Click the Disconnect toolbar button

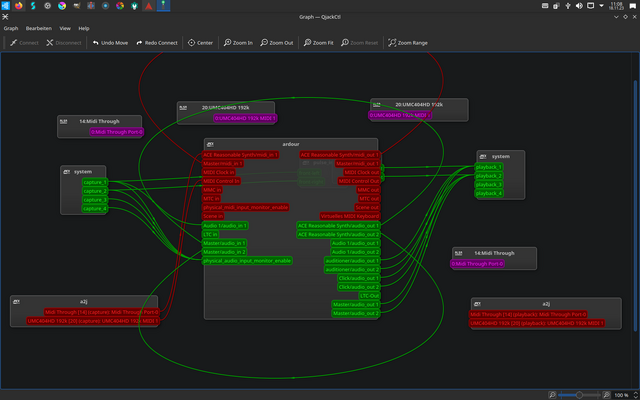(x=64, y=43)
